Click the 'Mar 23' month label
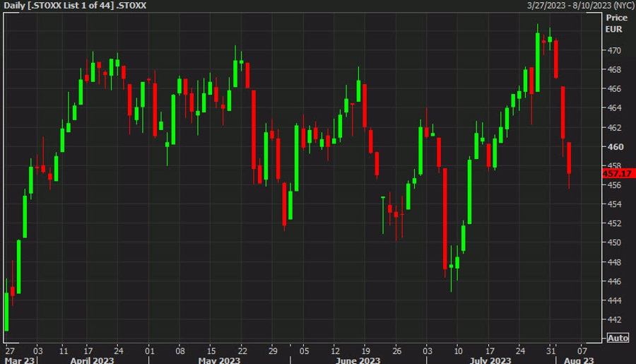The height and width of the screenshot is (364, 636). tap(19, 360)
